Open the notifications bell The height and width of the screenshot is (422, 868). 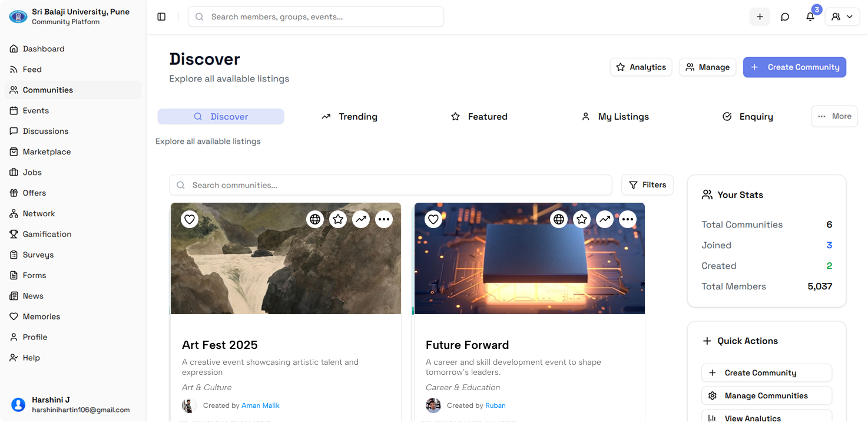810,17
